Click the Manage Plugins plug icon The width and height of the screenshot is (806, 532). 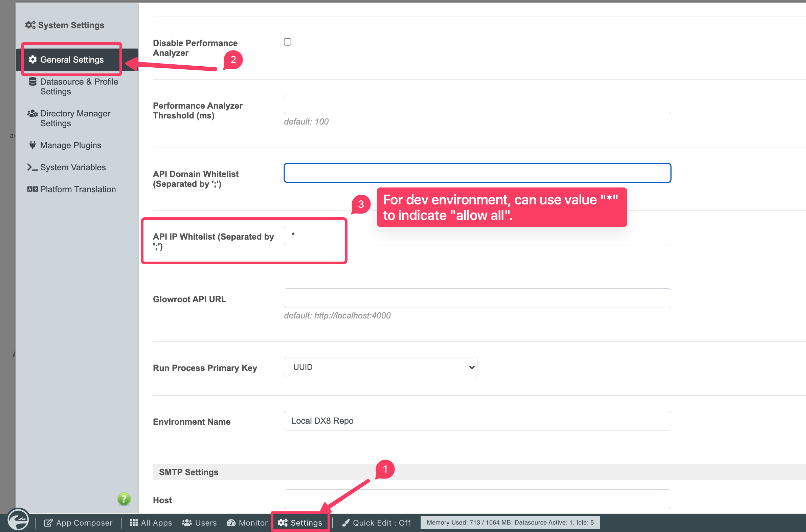[32, 145]
